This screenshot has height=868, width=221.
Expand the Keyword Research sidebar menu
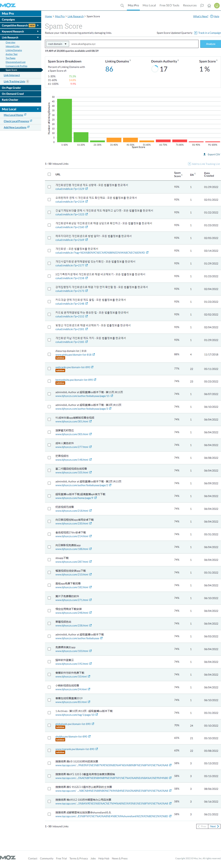[38, 31]
